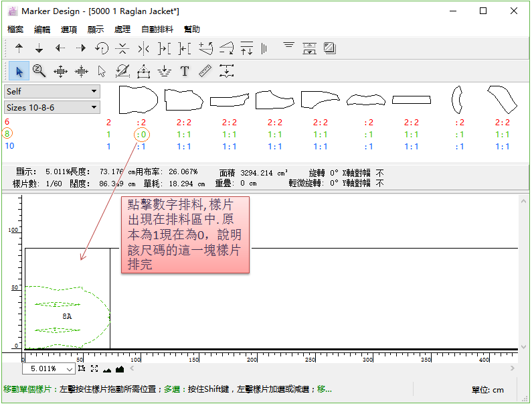Click the move piece up arrow

coord(19,48)
